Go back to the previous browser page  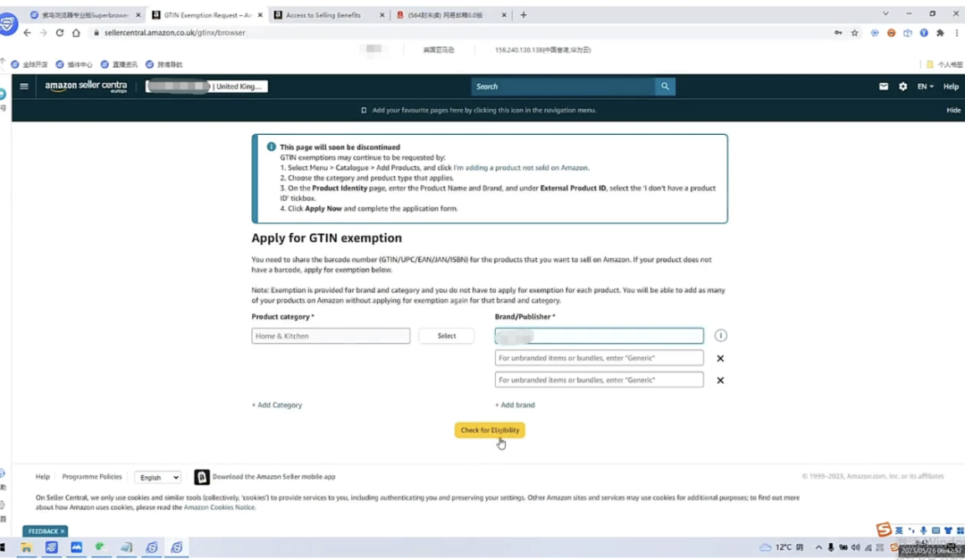(27, 33)
